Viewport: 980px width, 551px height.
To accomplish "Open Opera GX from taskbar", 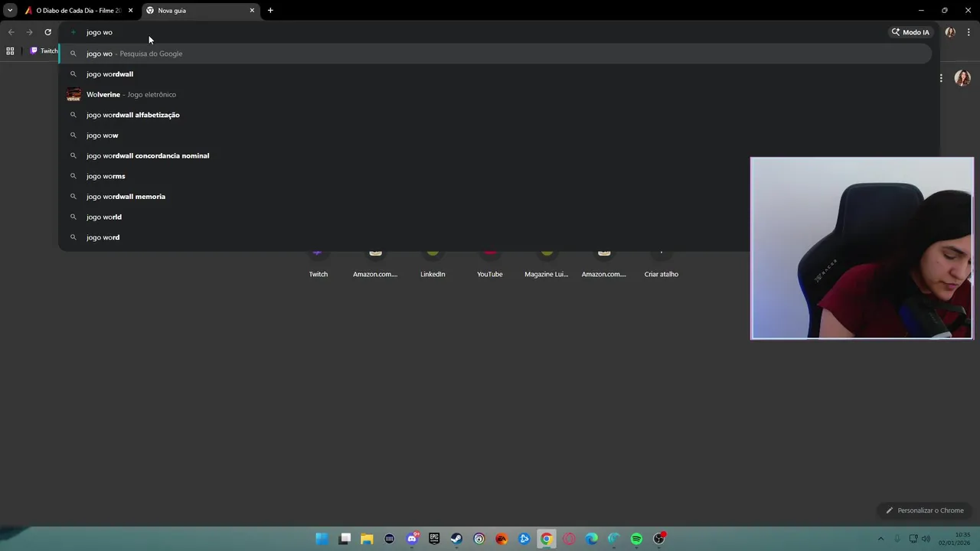I will [x=569, y=539].
